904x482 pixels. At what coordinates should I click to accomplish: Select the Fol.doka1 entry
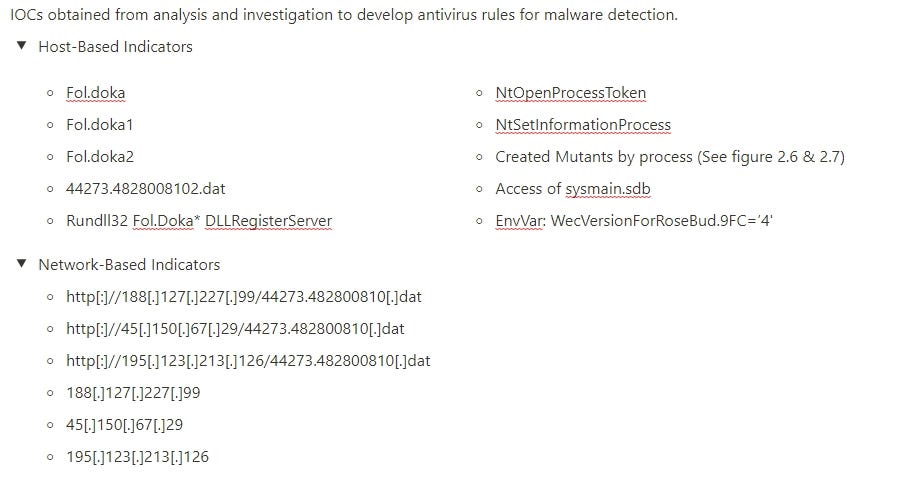(100, 125)
